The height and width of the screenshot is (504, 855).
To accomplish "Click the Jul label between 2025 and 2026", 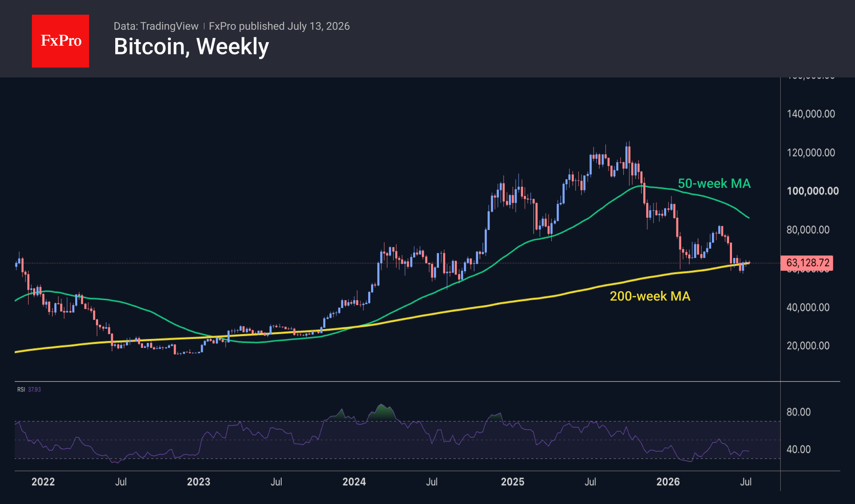I will tap(590, 482).
